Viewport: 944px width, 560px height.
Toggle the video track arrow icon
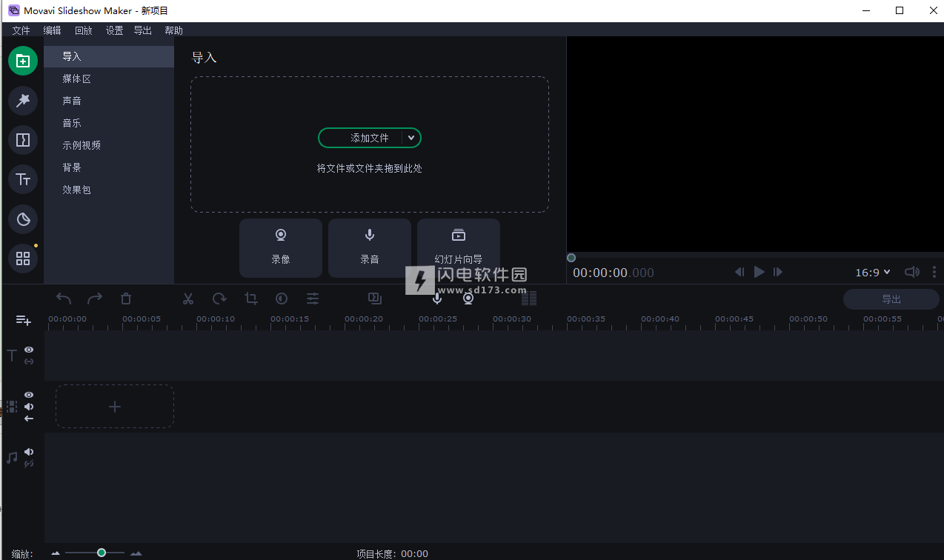[x=29, y=419]
